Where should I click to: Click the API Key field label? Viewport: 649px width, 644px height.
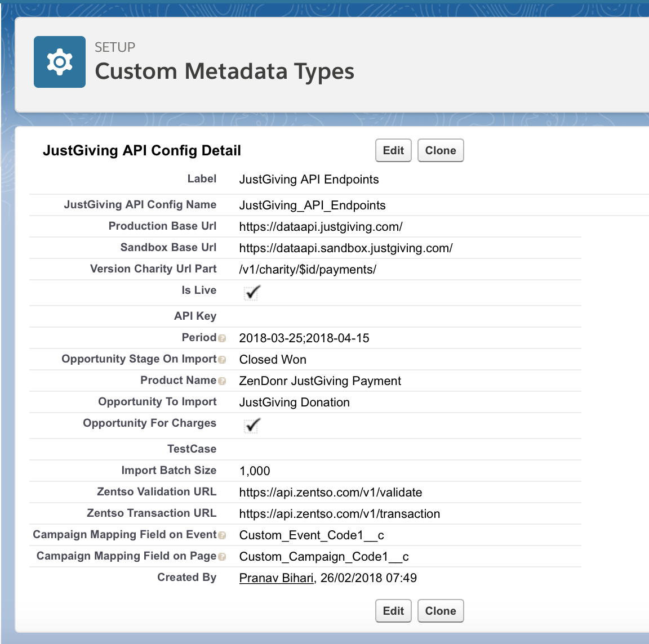point(195,316)
